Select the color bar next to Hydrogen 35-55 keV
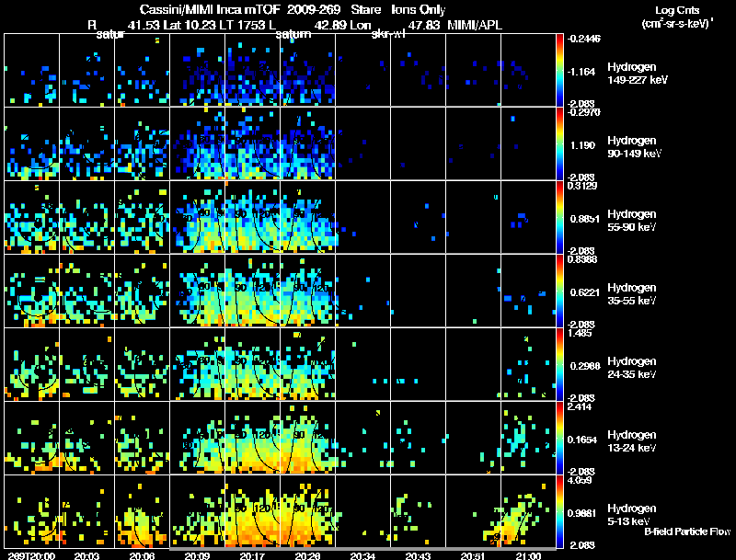736x560 pixels. tap(559, 291)
